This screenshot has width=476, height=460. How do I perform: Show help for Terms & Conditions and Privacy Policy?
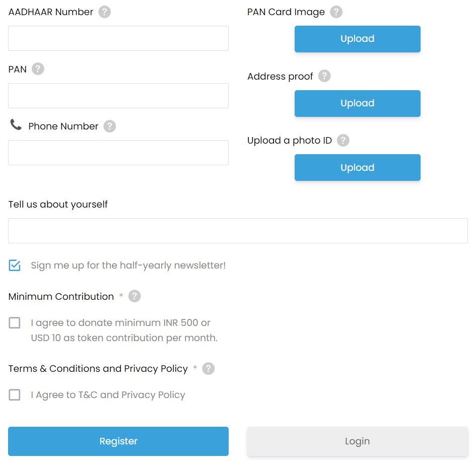coord(209,369)
